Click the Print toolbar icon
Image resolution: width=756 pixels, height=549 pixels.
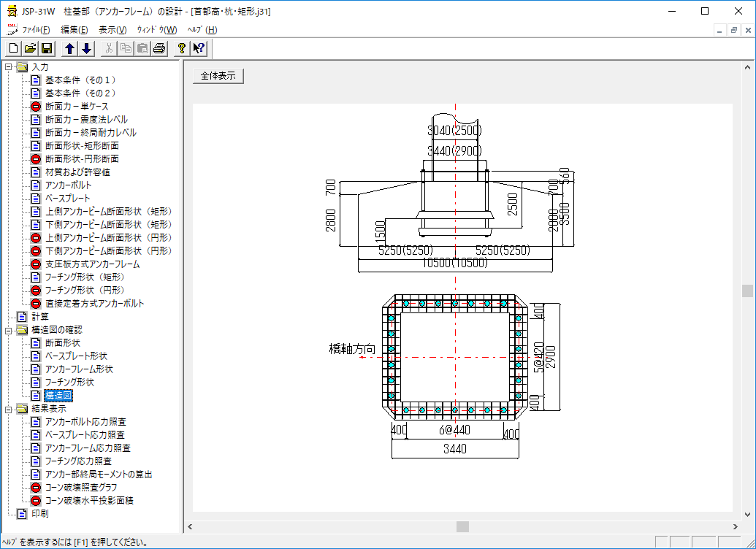159,48
